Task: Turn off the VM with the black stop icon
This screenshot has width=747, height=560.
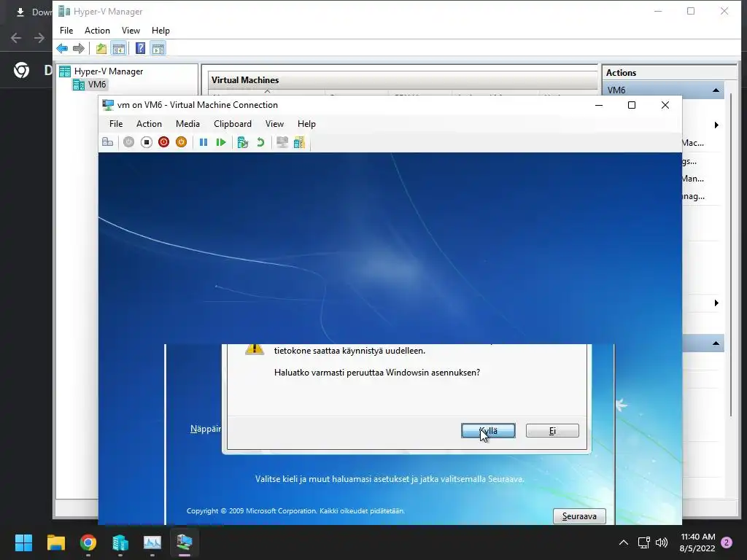Action: (x=146, y=142)
